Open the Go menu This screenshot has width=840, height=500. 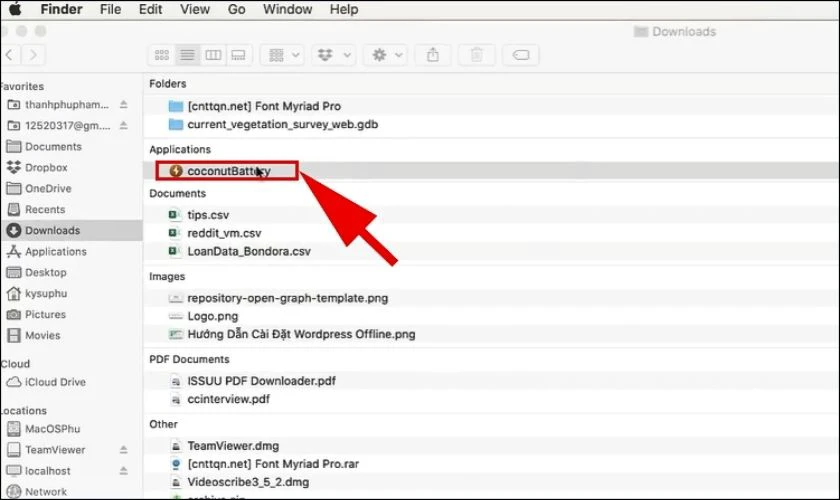[x=236, y=9]
